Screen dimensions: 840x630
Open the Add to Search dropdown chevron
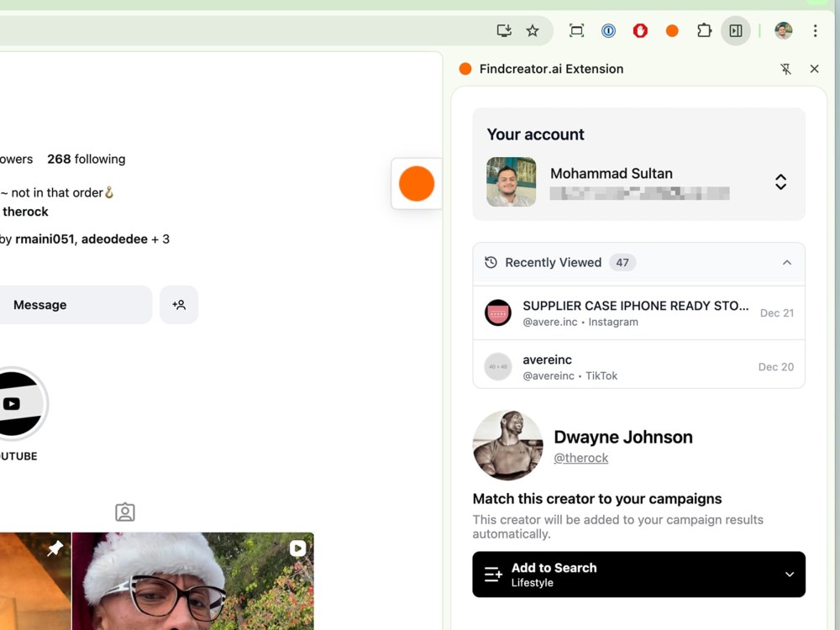click(789, 575)
